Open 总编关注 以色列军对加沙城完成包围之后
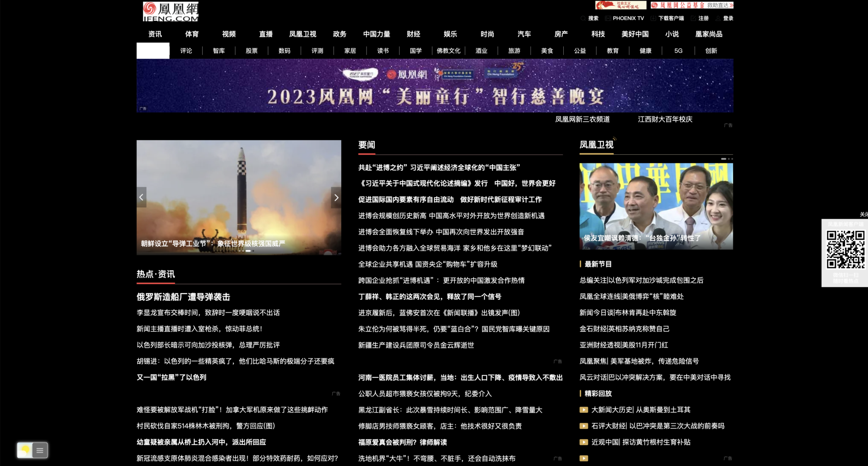The image size is (868, 466). click(641, 280)
